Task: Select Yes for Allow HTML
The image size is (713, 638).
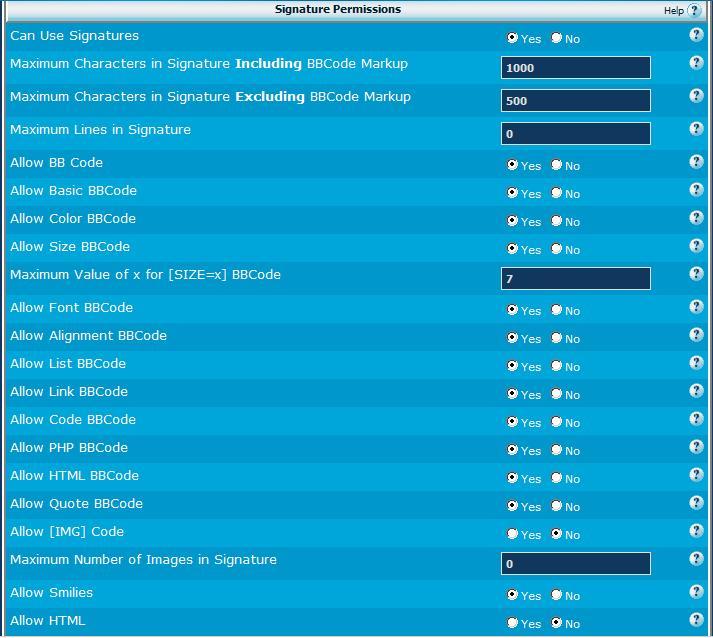Action: click(512, 623)
